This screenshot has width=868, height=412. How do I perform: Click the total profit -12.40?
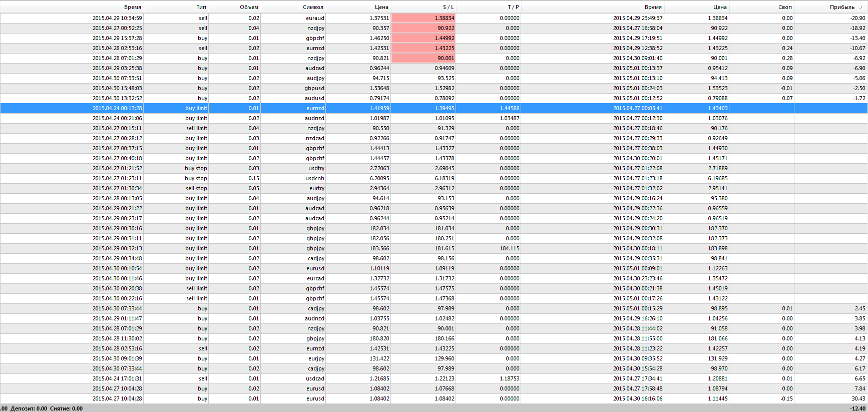858,408
